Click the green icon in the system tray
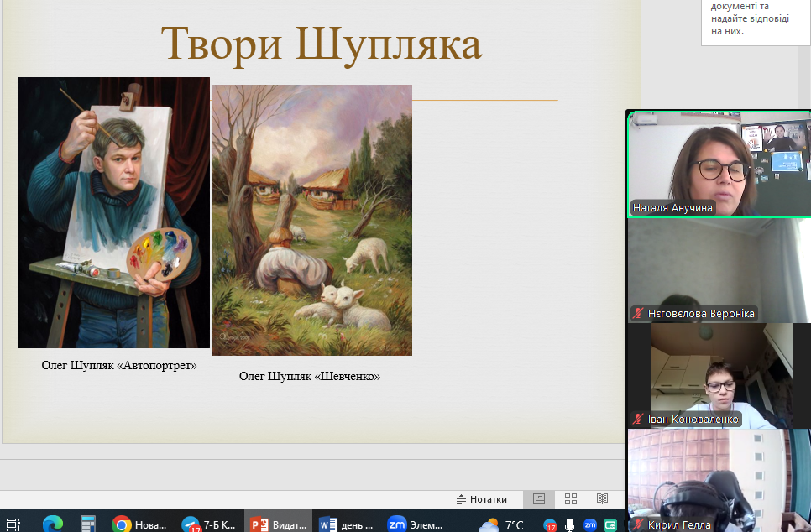The height and width of the screenshot is (532, 811). [x=610, y=525]
